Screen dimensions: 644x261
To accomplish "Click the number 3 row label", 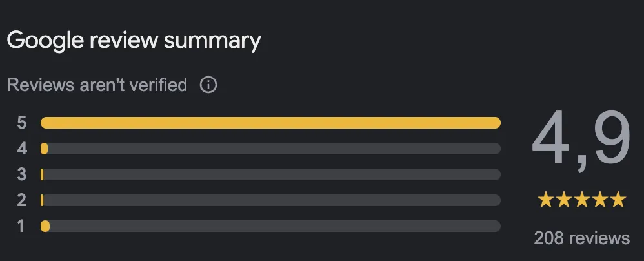I will click(22, 174).
